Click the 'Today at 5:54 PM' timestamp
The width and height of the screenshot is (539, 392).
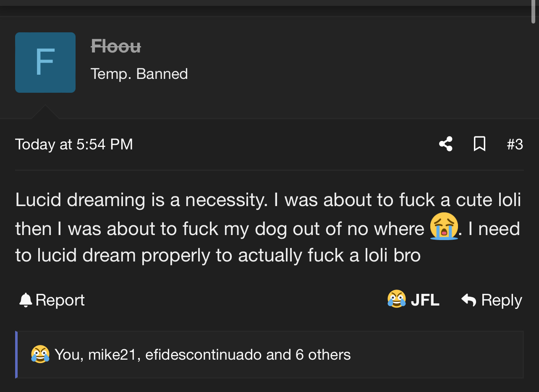(x=74, y=144)
